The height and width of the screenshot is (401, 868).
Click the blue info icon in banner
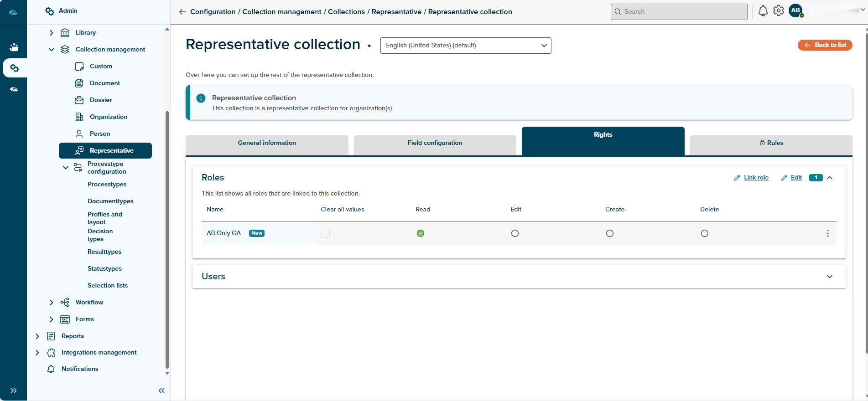point(201,98)
